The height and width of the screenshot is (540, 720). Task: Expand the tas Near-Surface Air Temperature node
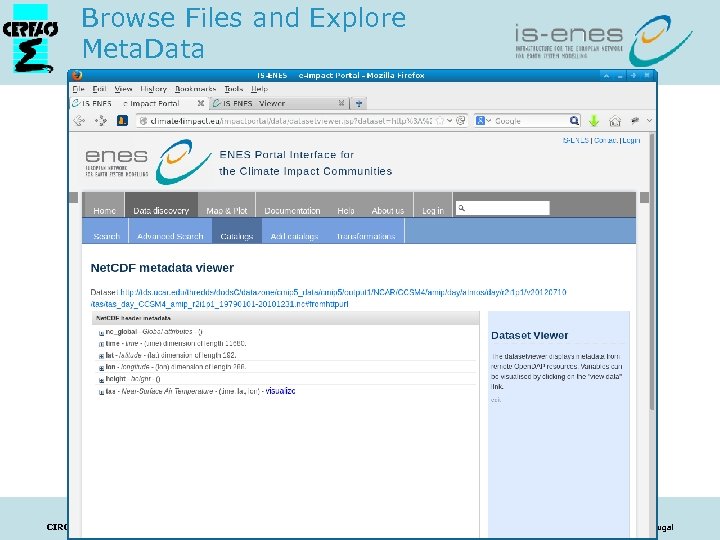coord(101,392)
